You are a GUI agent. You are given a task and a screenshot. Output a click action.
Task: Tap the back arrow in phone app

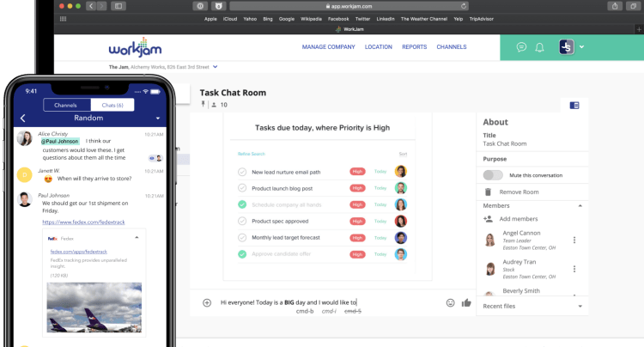coord(23,119)
